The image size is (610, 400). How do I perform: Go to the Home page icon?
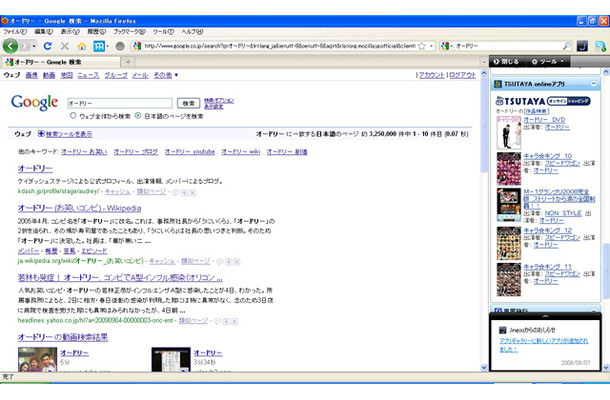pos(82,46)
